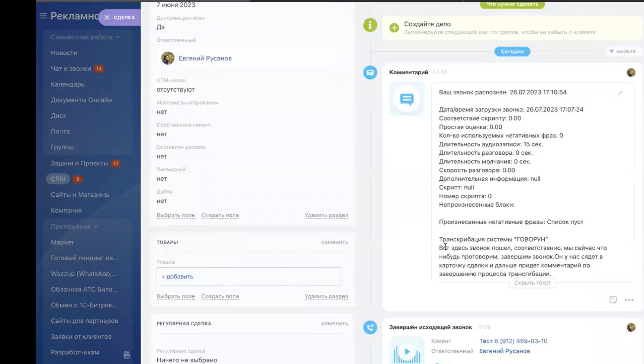Open Новости in the sidebar

[x=64, y=53]
